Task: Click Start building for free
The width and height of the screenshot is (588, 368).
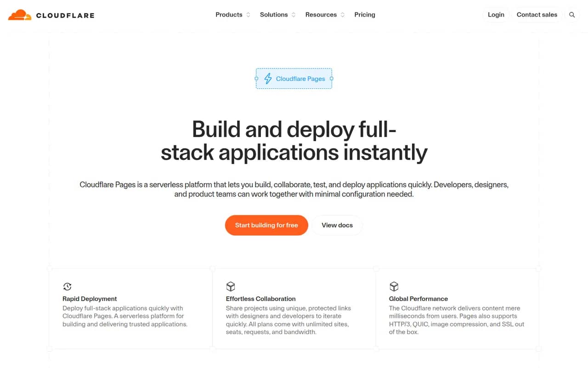Action: [x=266, y=225]
